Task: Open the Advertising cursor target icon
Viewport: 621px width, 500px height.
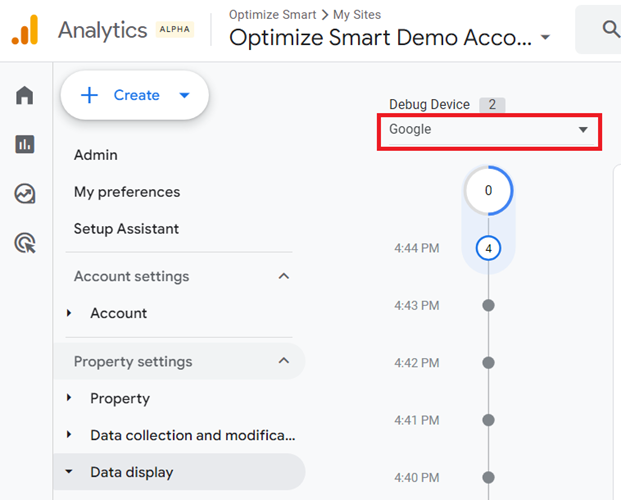Action: click(x=25, y=242)
